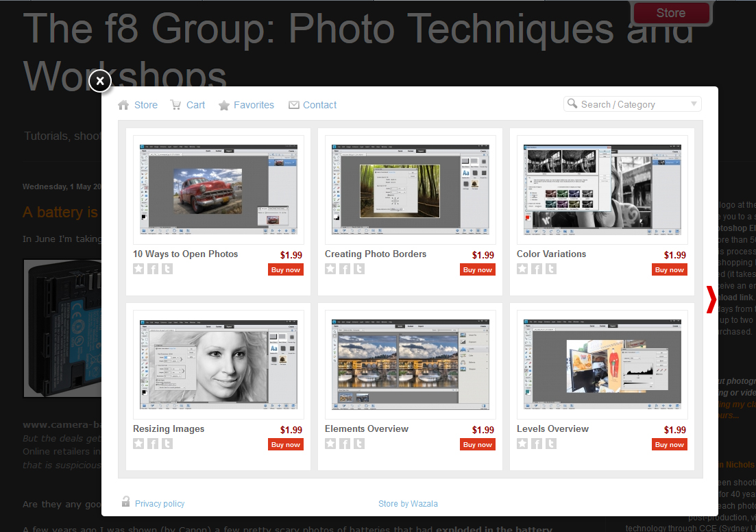The width and height of the screenshot is (756, 532).
Task: Open the Resizing Images thumbnail
Action: click(x=219, y=365)
